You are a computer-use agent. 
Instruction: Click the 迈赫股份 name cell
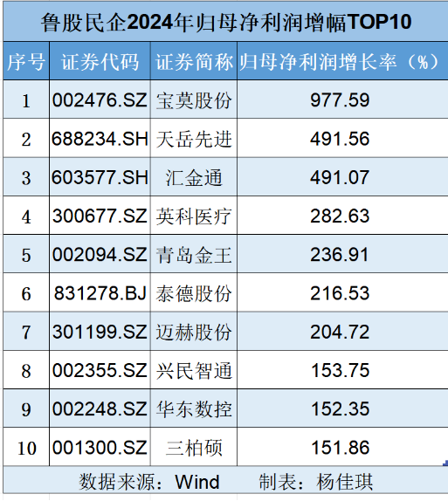point(194,332)
